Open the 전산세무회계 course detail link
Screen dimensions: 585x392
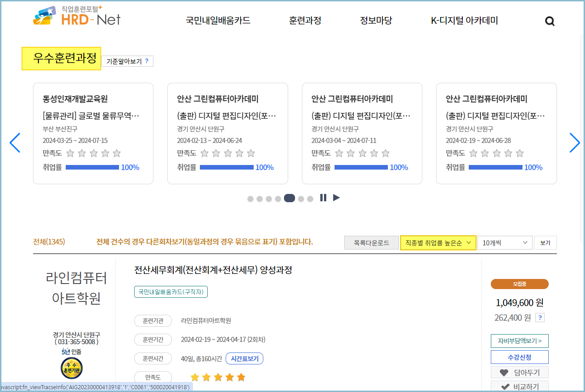214,271
